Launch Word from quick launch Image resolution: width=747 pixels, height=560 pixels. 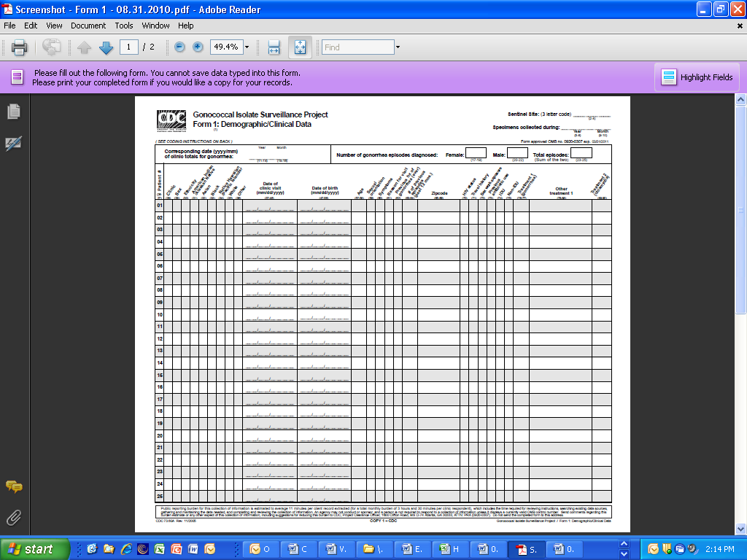pyautogui.click(x=193, y=549)
